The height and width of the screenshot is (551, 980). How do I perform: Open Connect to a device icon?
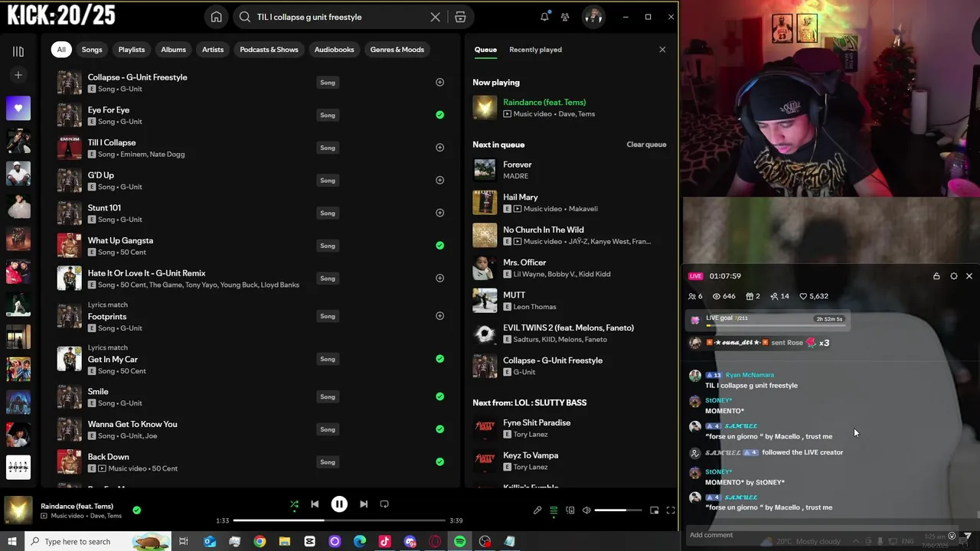tap(570, 510)
